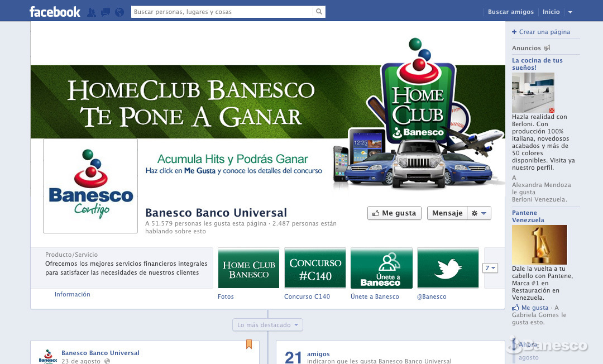The height and width of the screenshot is (364, 603).
Task: Expand the account arrow next to Inicio
Action: (x=570, y=12)
